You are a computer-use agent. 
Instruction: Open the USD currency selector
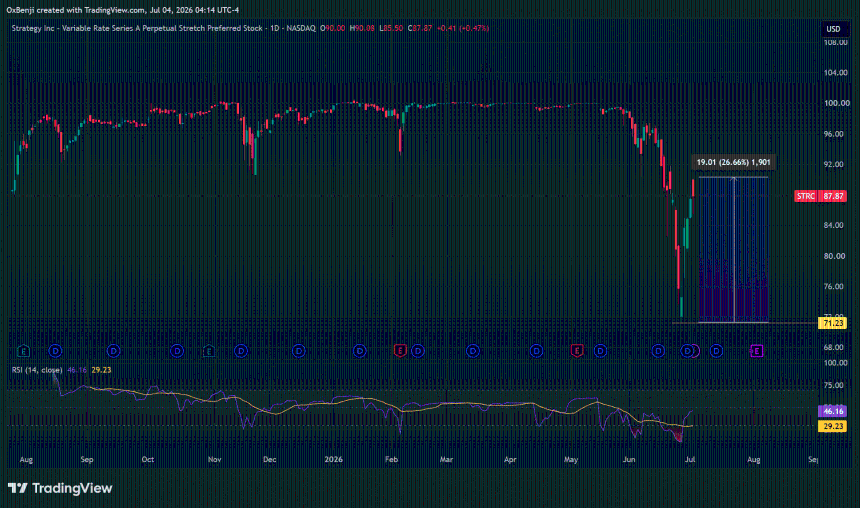[x=833, y=29]
